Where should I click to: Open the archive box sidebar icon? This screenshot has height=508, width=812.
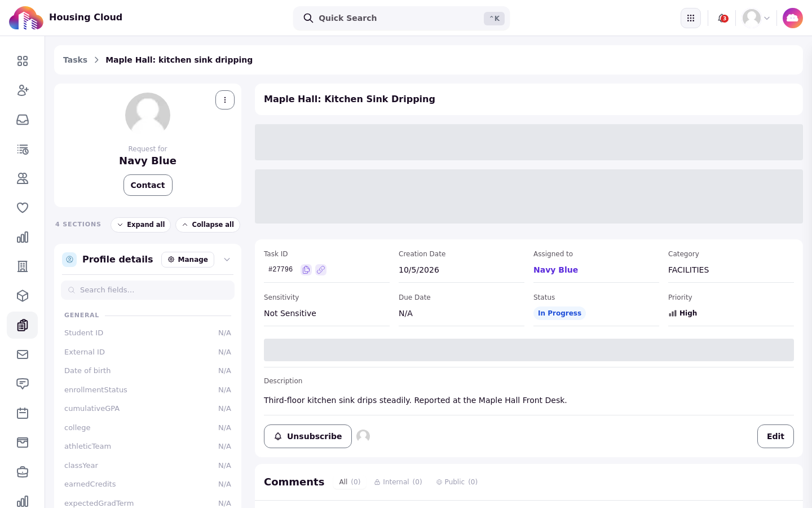tap(23, 443)
